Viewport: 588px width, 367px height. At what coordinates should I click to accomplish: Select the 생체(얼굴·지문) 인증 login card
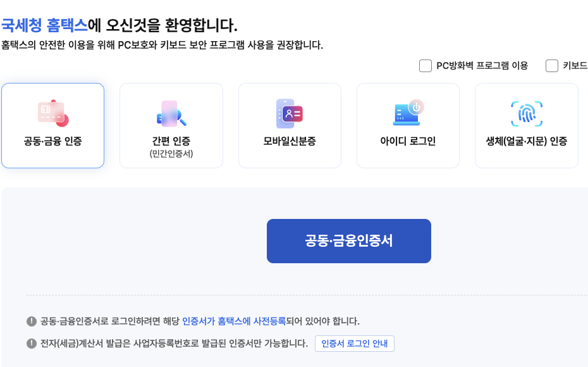click(526, 125)
